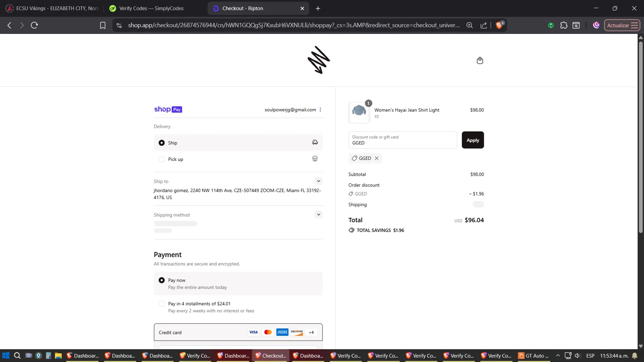This screenshot has height=362, width=644.
Task: Open a new browser tab
Action: (318, 8)
